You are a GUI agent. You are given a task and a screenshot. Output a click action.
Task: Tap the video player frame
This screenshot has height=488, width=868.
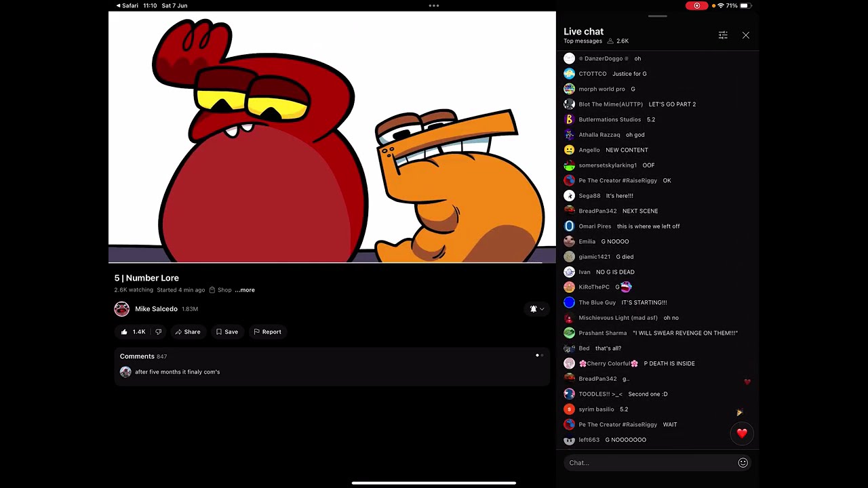tap(332, 137)
